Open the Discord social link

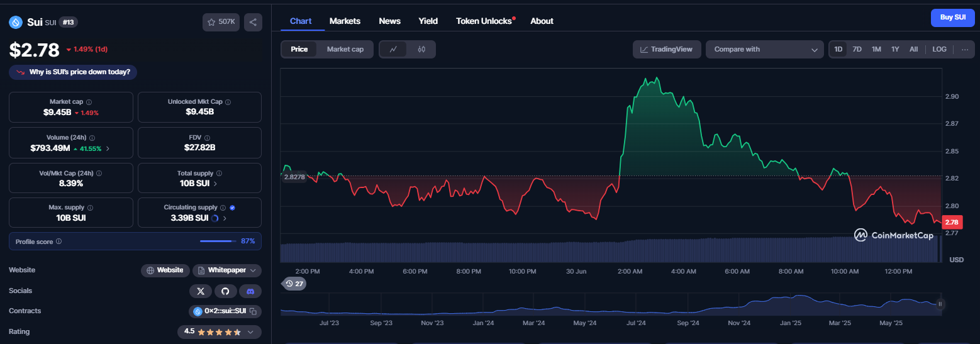pos(250,291)
